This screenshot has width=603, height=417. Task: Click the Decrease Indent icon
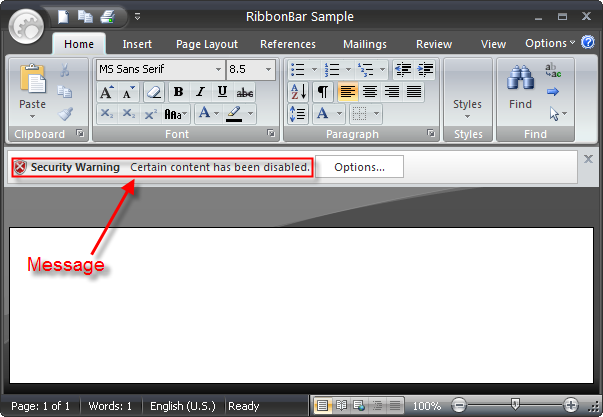(x=403, y=70)
